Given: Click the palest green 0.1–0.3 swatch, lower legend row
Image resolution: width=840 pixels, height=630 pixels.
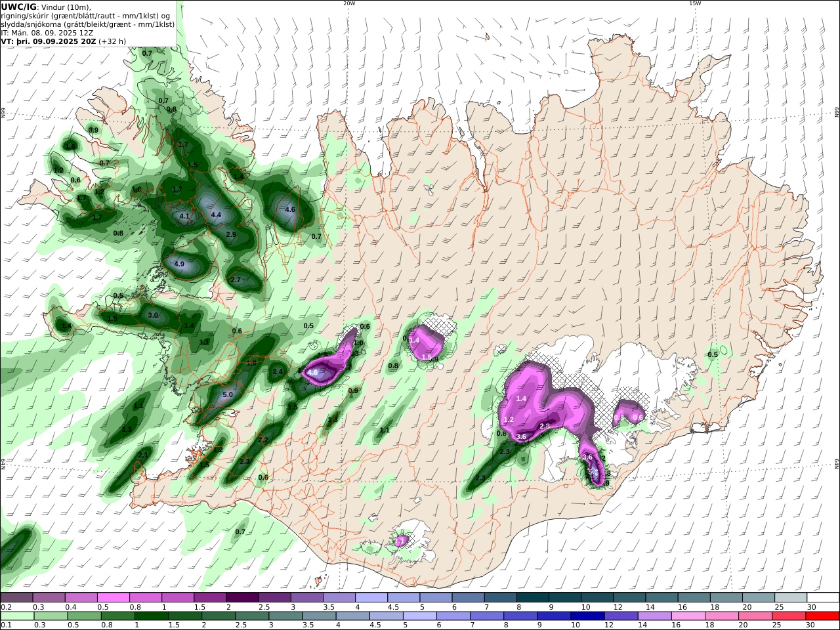Looking at the screenshot, I should coord(17,616).
